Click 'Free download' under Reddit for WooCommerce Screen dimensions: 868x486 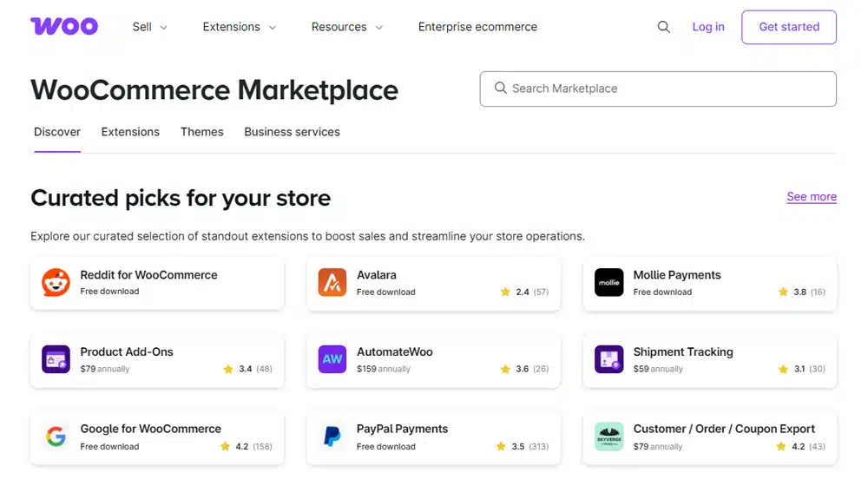109,291
